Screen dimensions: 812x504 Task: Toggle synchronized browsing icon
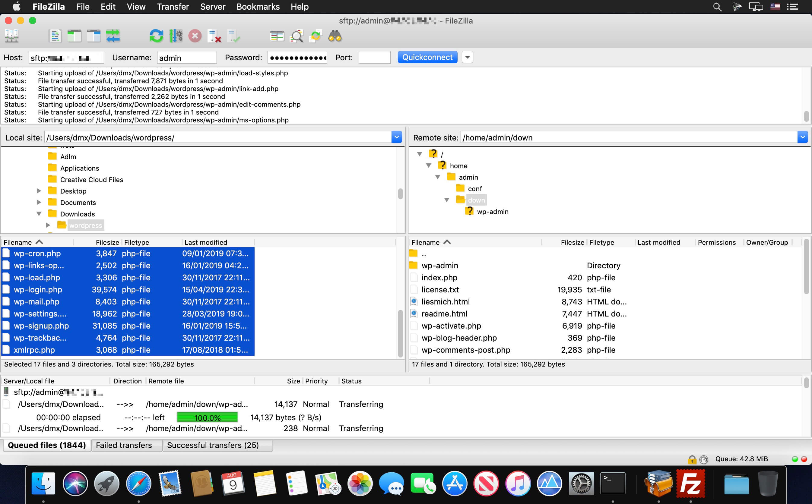316,36
